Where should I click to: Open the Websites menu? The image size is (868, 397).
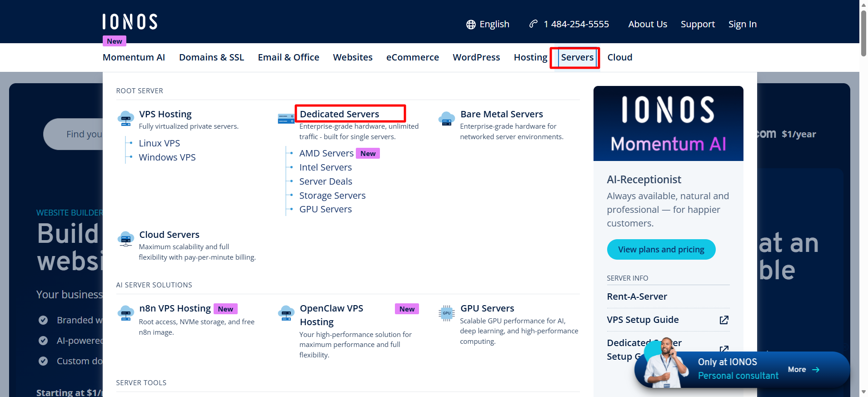(x=353, y=57)
